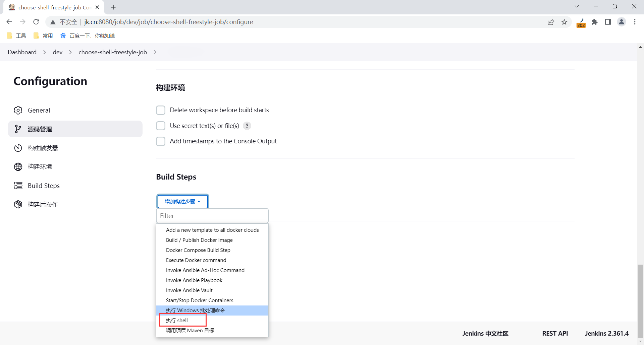Reload the current page
644x345 pixels.
(x=36, y=22)
